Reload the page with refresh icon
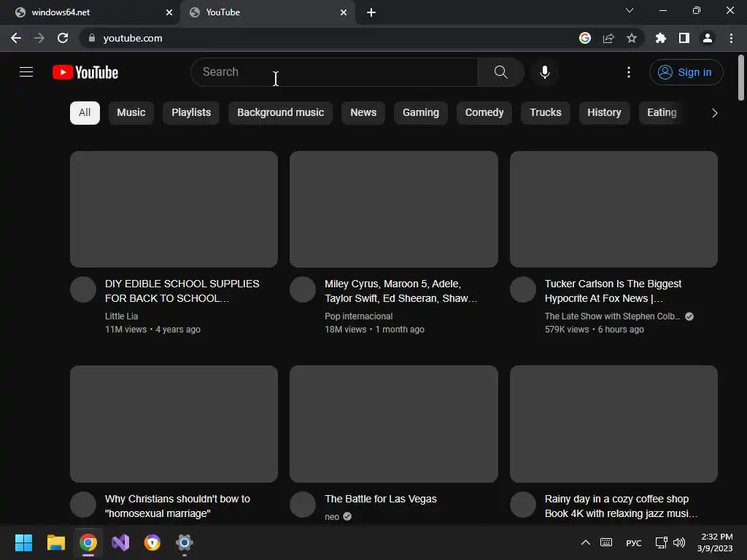Screen dimensions: 747x560 pyautogui.click(x=63, y=38)
